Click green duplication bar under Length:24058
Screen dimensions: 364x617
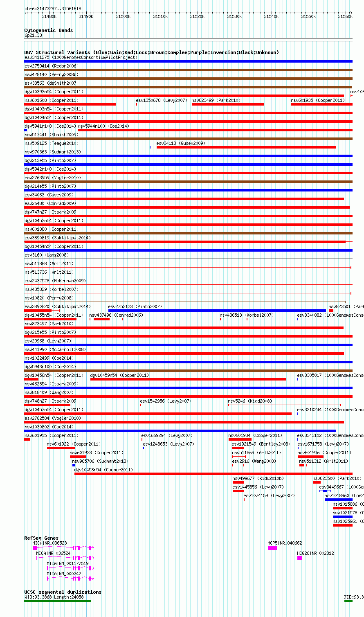click(58, 601)
